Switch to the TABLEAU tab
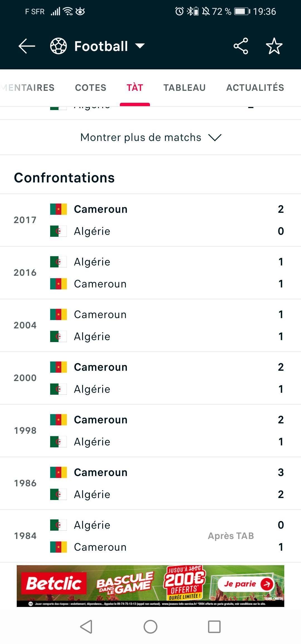 pyautogui.click(x=185, y=87)
